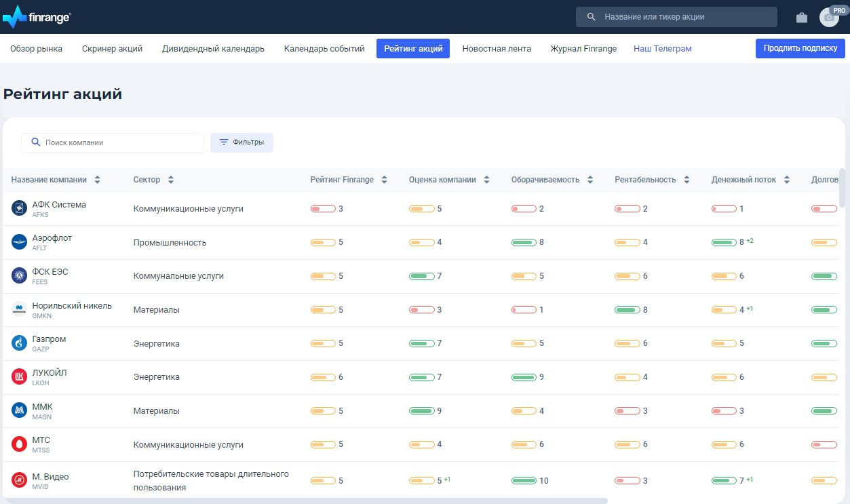Sort by Сектор column arrows
Screen dimensions: 850x504
click(170, 180)
